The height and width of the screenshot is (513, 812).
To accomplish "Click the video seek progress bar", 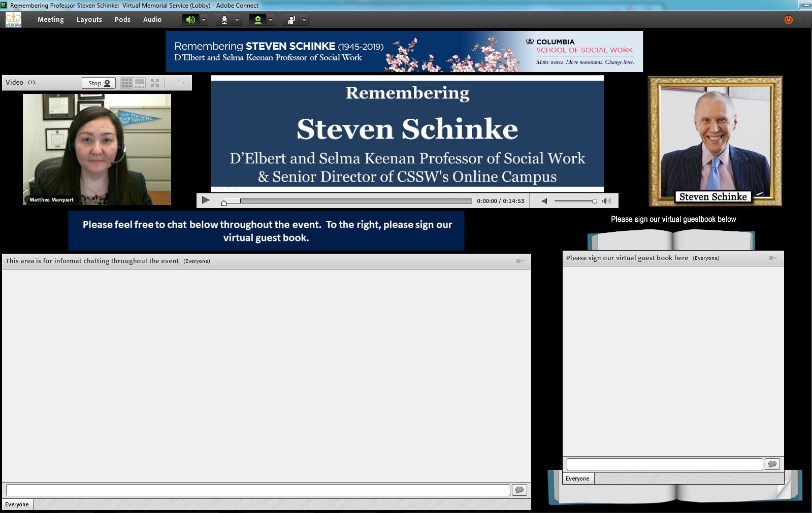I will 347,201.
